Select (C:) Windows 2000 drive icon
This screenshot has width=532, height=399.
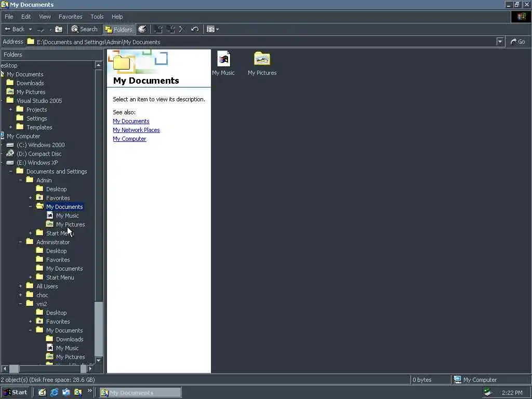point(10,145)
